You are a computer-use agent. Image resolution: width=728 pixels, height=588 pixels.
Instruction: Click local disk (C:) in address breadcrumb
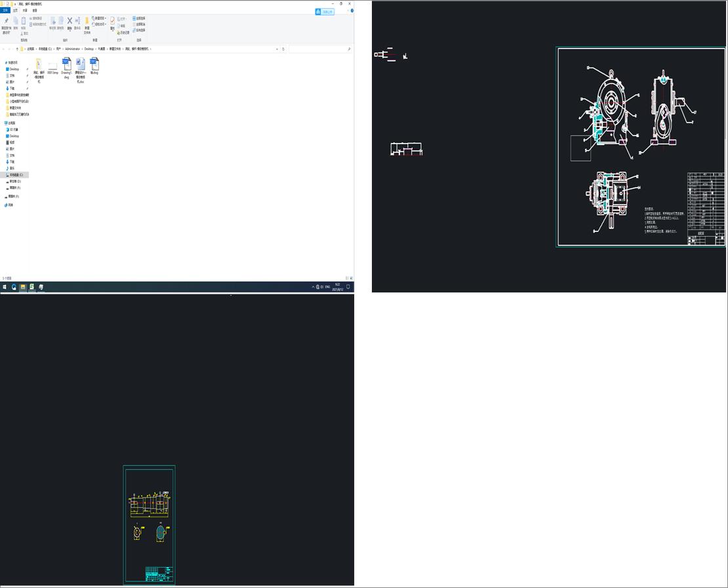point(45,49)
